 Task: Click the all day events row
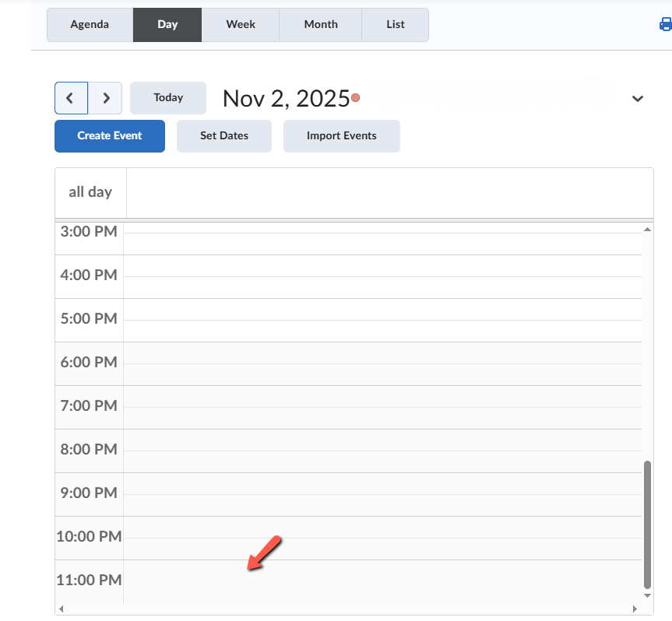click(350, 192)
